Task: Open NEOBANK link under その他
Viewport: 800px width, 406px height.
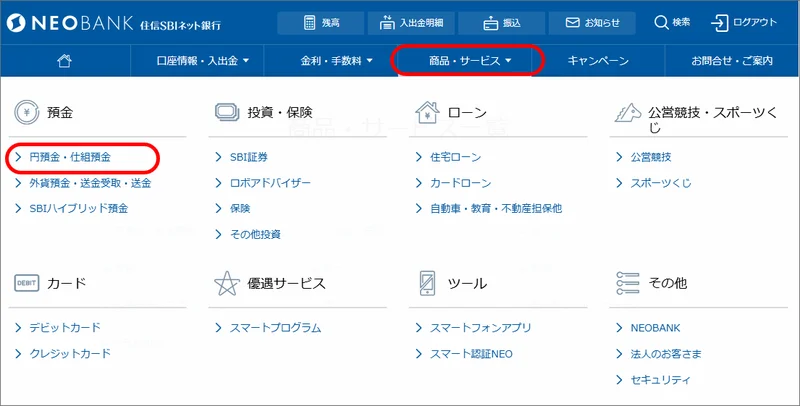Action: [655, 328]
